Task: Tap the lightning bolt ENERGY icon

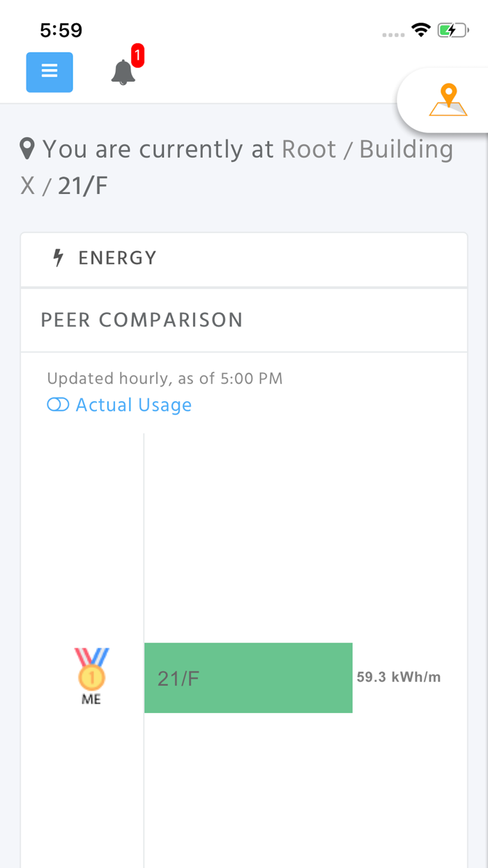Action: pyautogui.click(x=58, y=257)
